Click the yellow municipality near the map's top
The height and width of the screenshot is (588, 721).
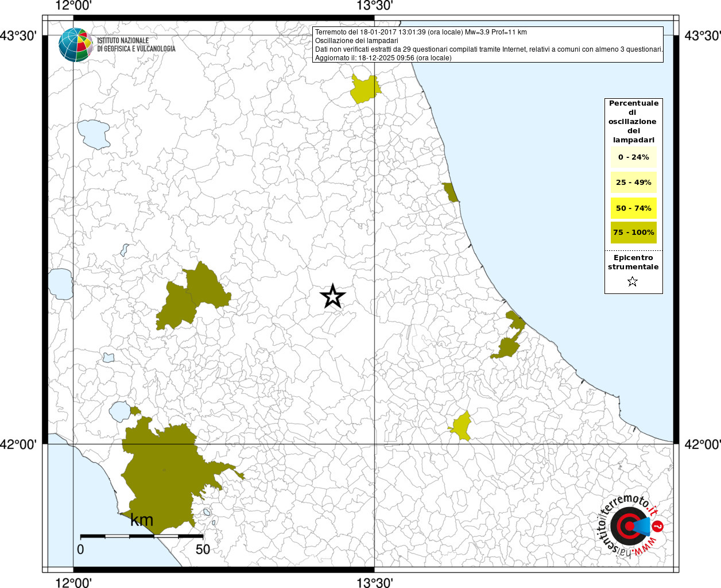click(x=365, y=90)
